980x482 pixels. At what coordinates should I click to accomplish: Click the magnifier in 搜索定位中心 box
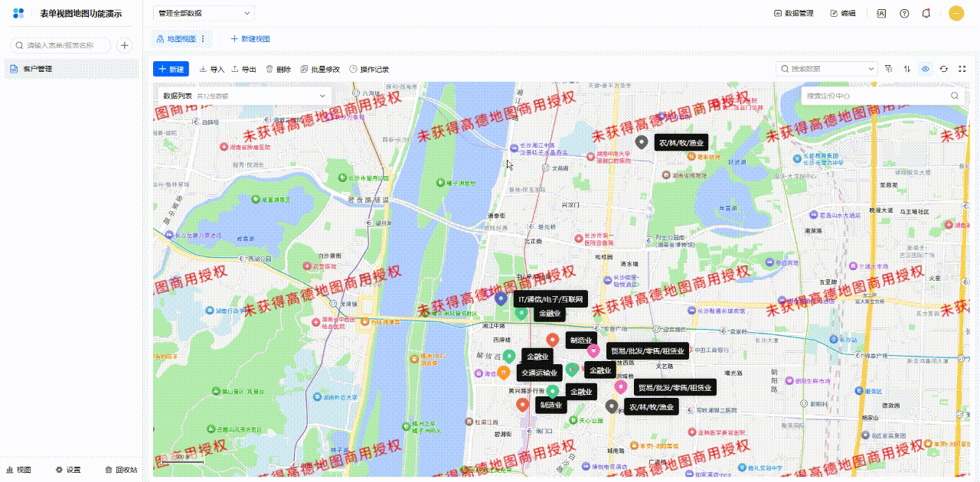(954, 96)
